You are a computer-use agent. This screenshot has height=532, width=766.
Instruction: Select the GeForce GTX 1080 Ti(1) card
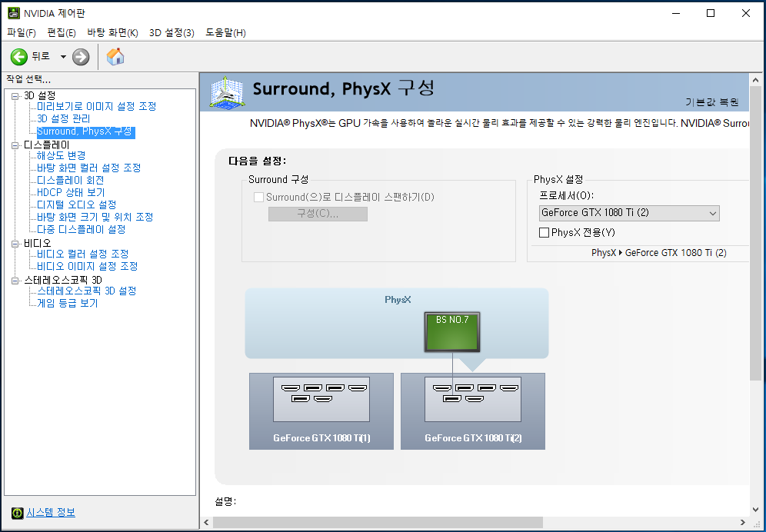[321, 411]
